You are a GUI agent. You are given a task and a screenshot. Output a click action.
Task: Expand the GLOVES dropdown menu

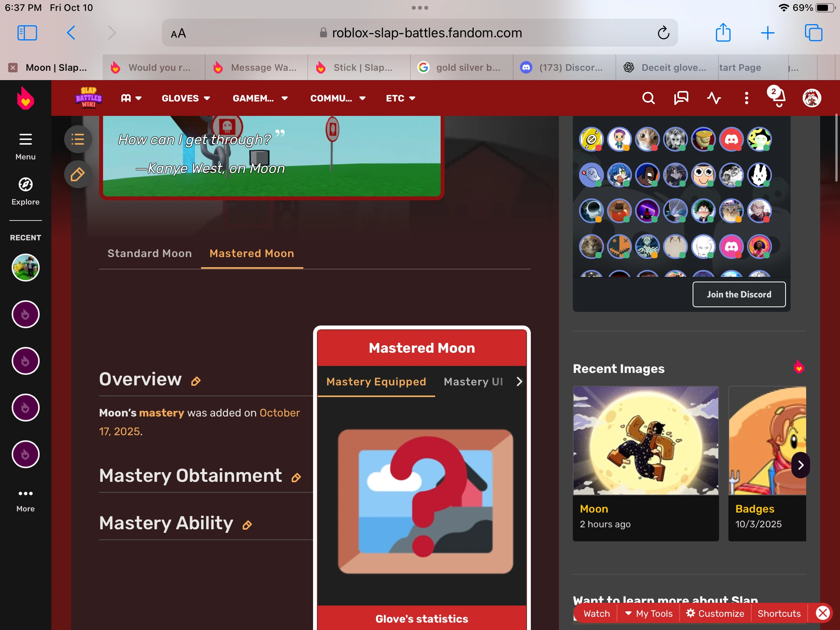point(186,98)
